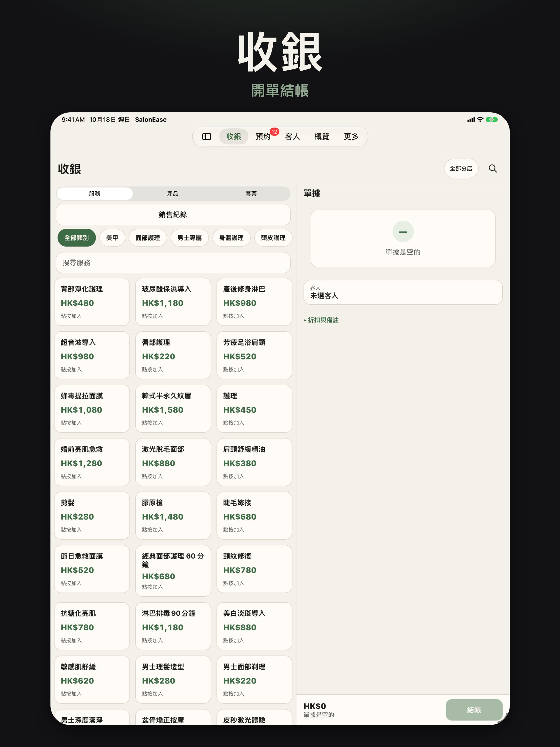Add 蜂毒提拉面膜 service card
The width and height of the screenshot is (560, 747).
tap(92, 409)
